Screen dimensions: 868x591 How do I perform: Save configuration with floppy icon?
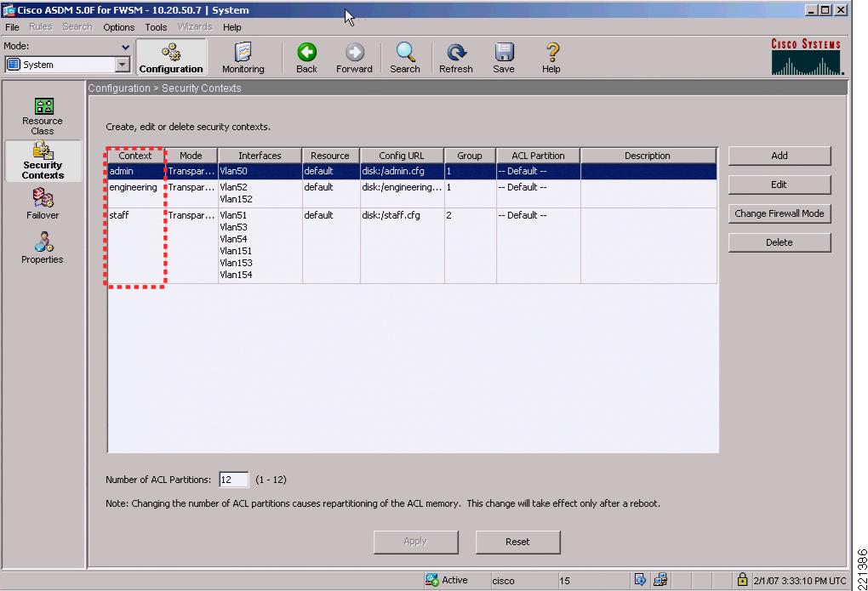pos(504,58)
